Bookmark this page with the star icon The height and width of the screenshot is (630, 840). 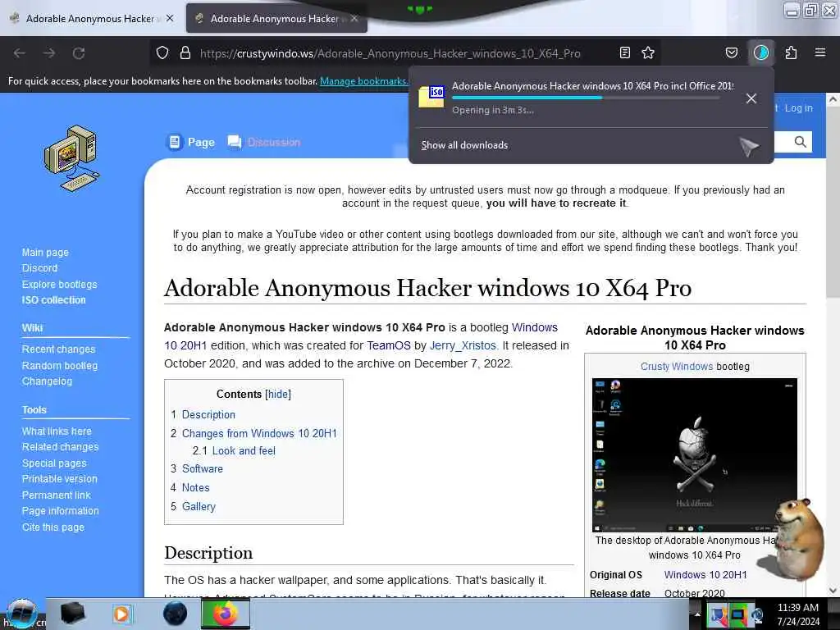[x=648, y=52]
